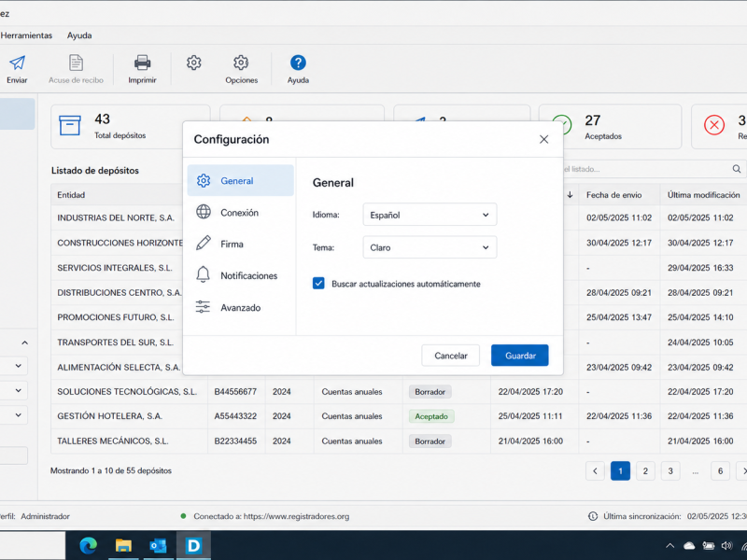Screen dimensions: 747x560
Task: Click the D application icon in taskbar
Action: pyautogui.click(x=193, y=545)
